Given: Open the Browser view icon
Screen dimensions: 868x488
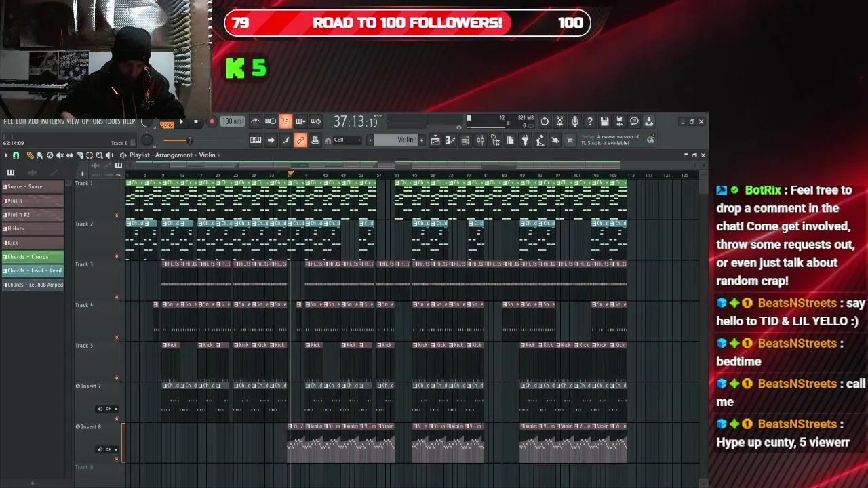Looking at the screenshot, I should (x=495, y=140).
